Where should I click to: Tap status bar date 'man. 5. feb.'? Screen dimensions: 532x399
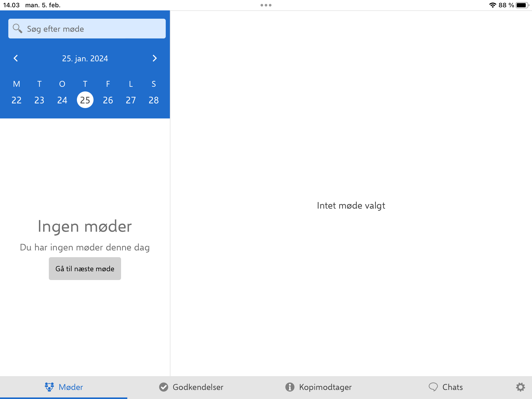click(x=43, y=5)
